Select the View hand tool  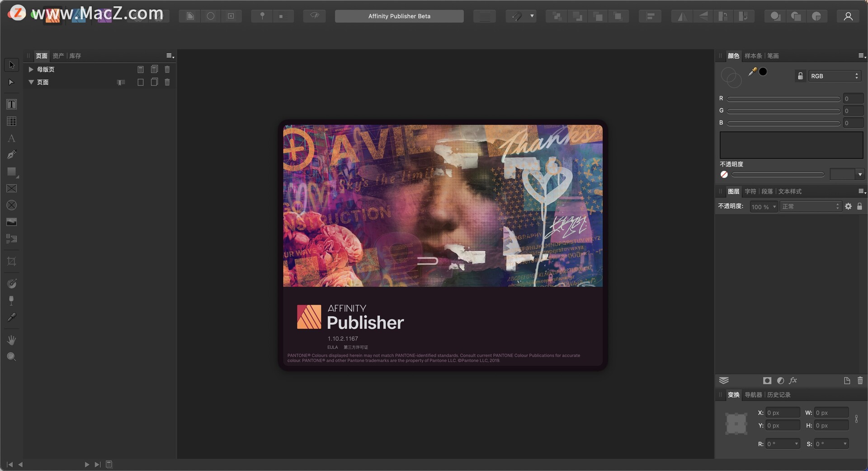(x=12, y=340)
